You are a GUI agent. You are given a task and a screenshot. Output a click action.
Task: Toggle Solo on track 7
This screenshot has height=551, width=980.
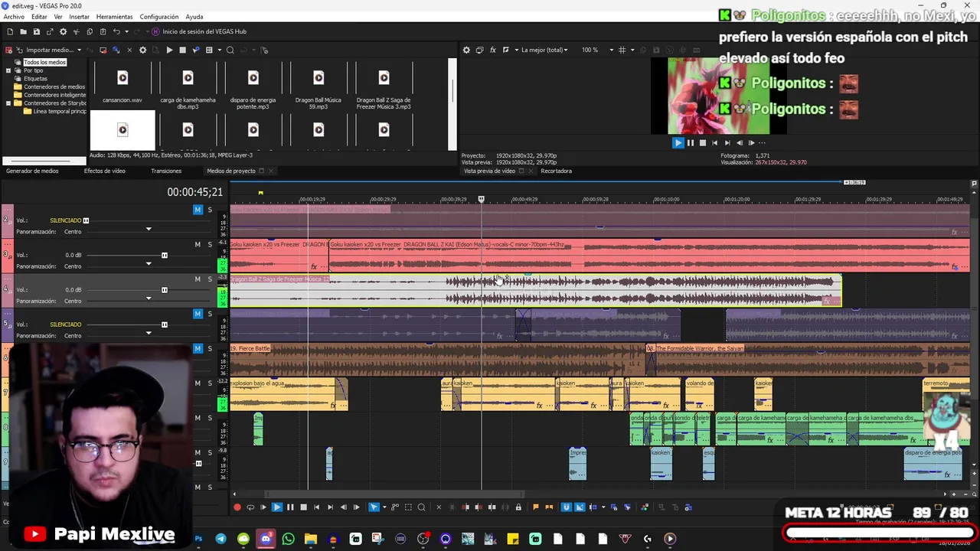click(210, 383)
